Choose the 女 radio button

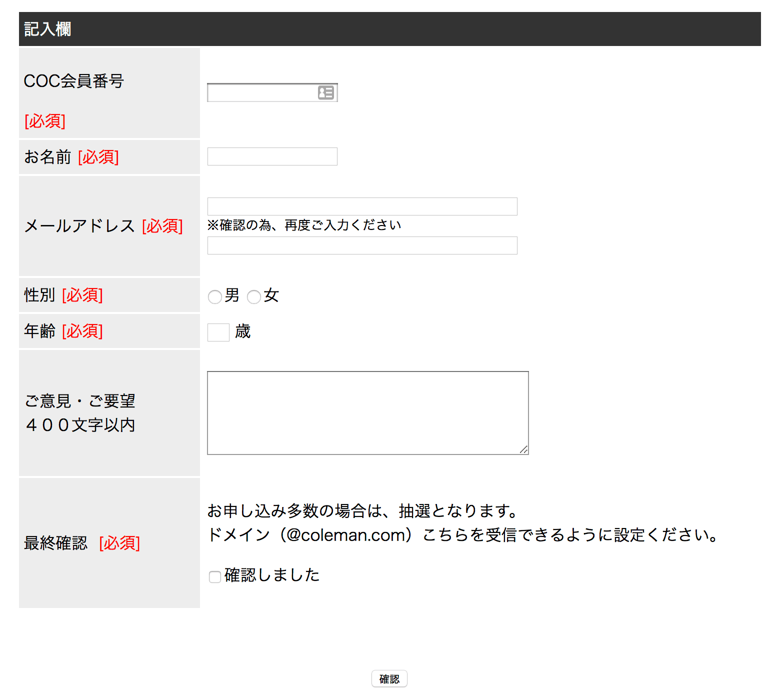pos(254,297)
